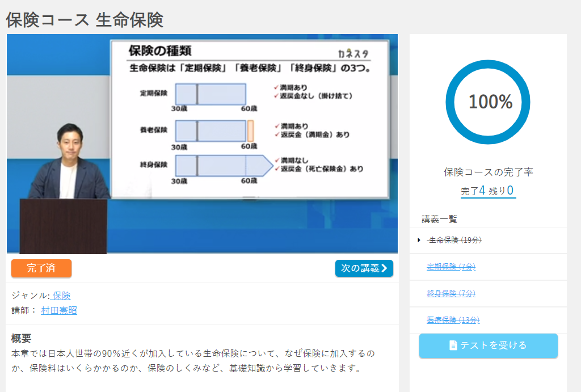Start the test with テストを受ける
Viewport: 581px width, 392px height.
click(488, 345)
